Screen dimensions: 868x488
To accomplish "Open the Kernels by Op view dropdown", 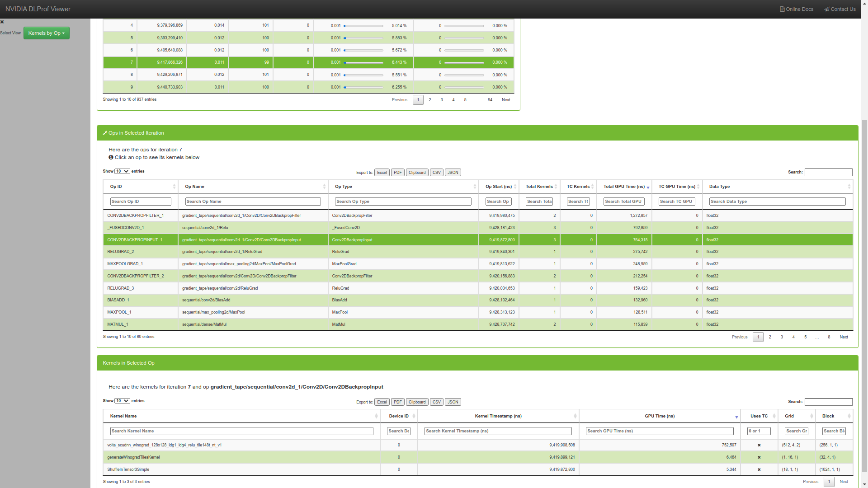I will pos(47,33).
